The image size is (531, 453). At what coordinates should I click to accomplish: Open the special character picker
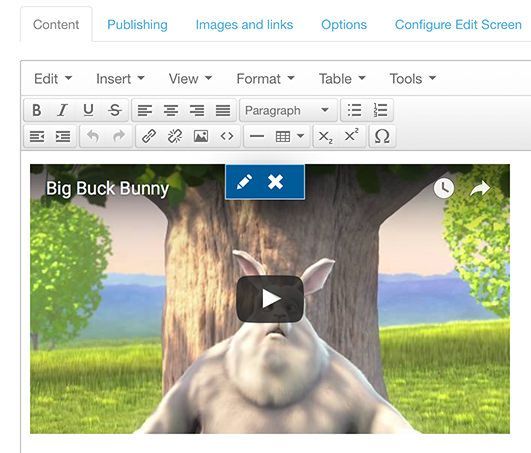click(382, 136)
